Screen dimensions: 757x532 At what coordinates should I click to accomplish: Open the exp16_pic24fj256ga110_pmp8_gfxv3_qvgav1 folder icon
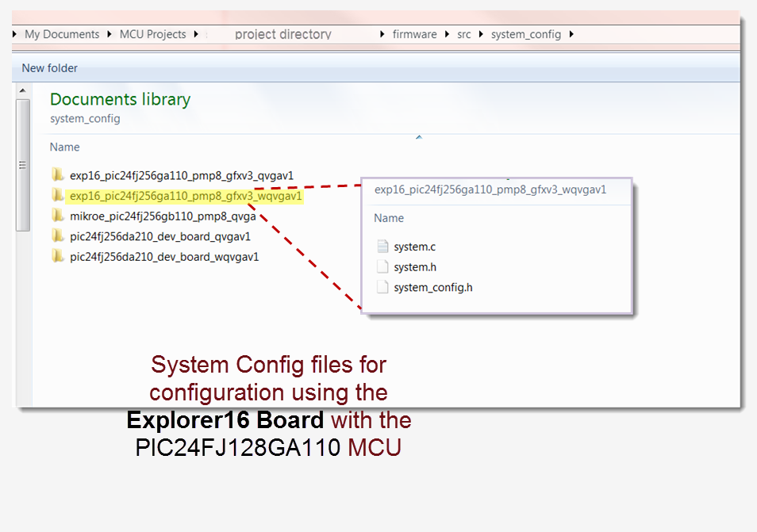(x=58, y=175)
